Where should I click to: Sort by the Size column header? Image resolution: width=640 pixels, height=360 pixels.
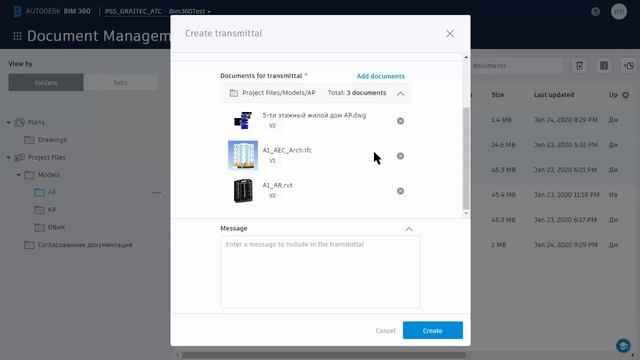[x=498, y=95]
